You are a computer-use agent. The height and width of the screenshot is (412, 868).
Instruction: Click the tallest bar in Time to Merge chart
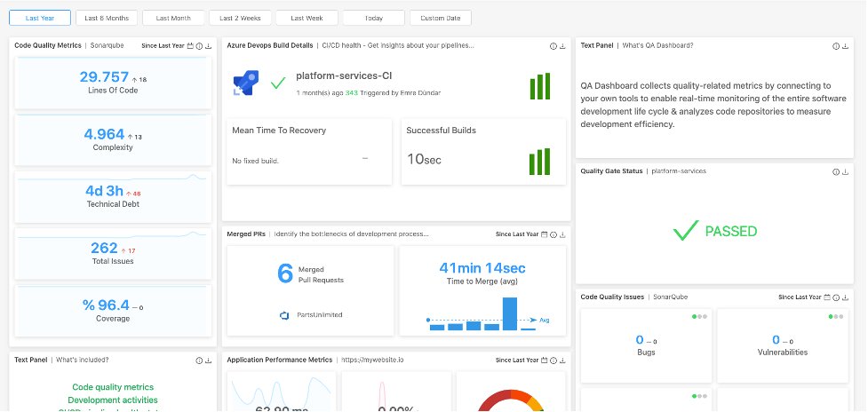(510, 314)
